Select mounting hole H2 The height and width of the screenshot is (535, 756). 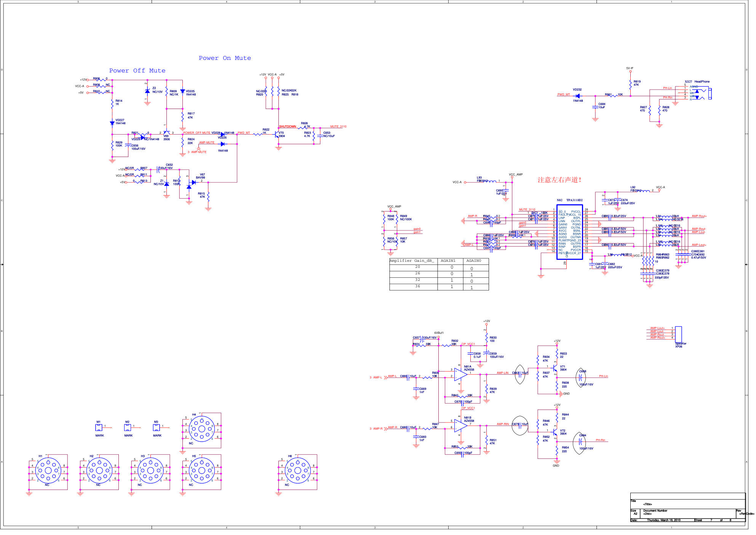tap(99, 471)
